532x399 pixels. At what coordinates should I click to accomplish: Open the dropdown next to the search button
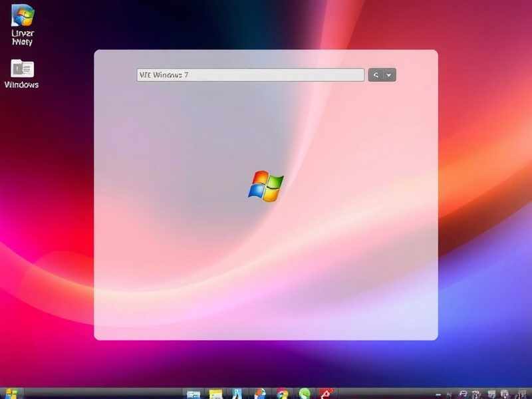pos(389,74)
